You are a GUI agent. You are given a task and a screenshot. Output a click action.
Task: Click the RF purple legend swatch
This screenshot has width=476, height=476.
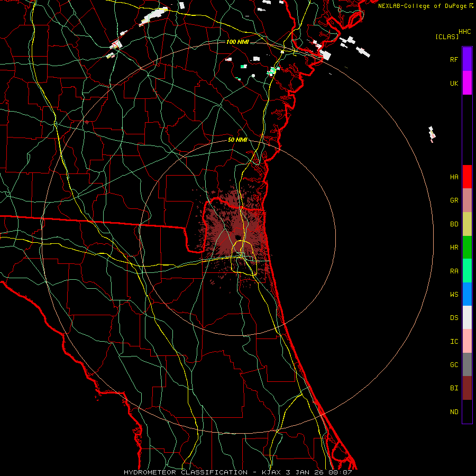pos(467,59)
